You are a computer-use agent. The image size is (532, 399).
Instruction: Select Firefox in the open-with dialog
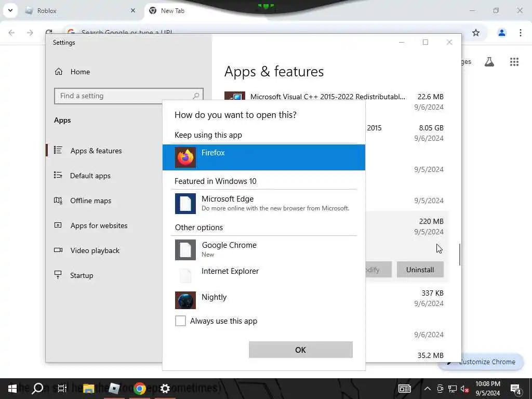click(263, 157)
